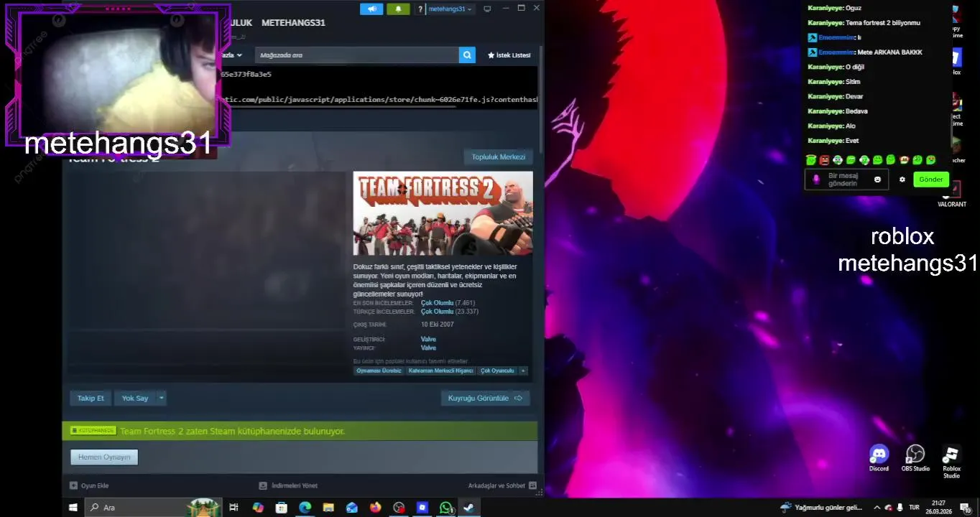This screenshot has width=980, height=517.
Task: Click the red angry emote in chat
Action: (x=824, y=159)
